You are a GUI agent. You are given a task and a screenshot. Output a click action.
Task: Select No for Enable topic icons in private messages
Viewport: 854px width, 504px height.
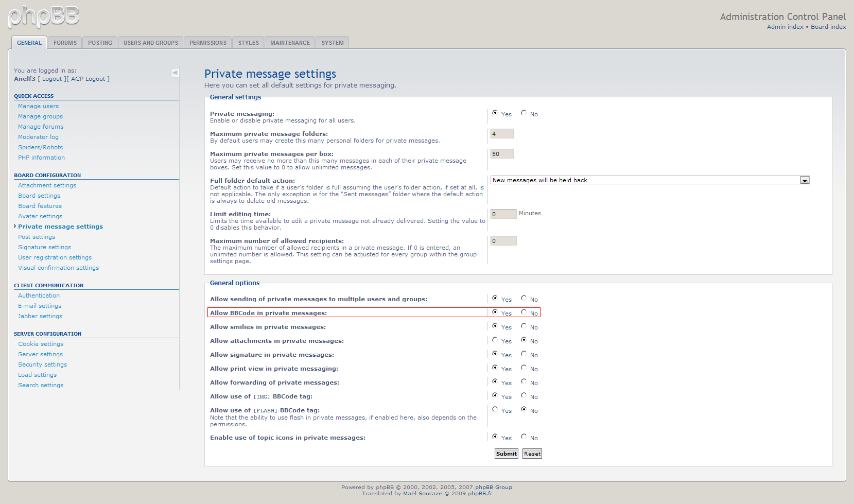click(524, 437)
